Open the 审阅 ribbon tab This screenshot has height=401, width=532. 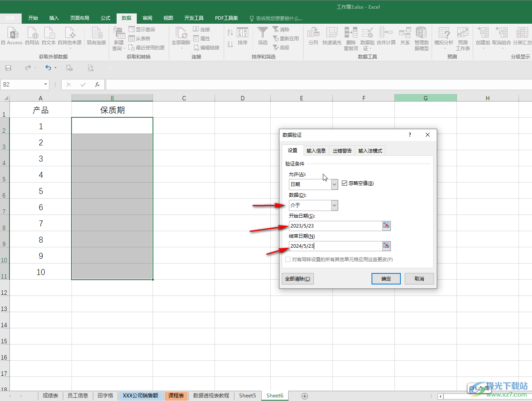[147, 18]
